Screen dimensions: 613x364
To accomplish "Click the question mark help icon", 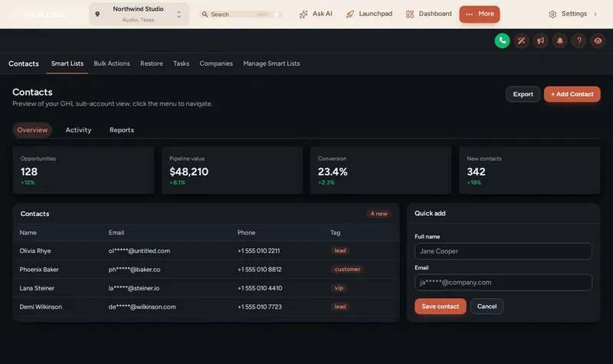I will [x=579, y=41].
